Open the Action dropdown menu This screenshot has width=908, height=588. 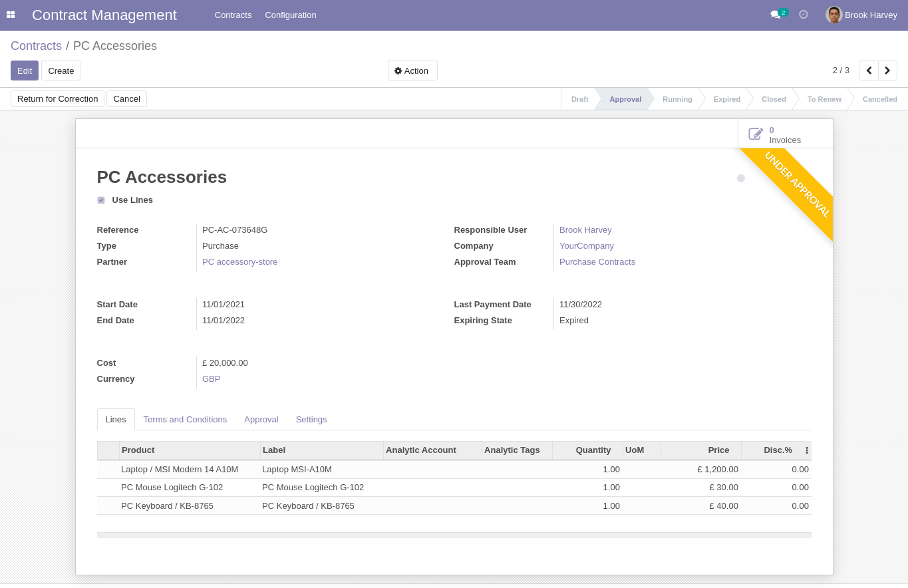point(412,71)
